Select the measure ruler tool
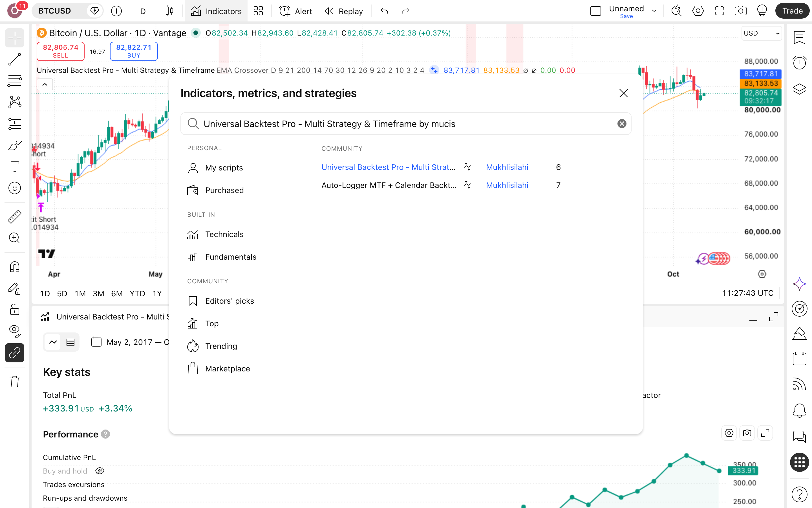This screenshot has width=812, height=508. coord(15,217)
